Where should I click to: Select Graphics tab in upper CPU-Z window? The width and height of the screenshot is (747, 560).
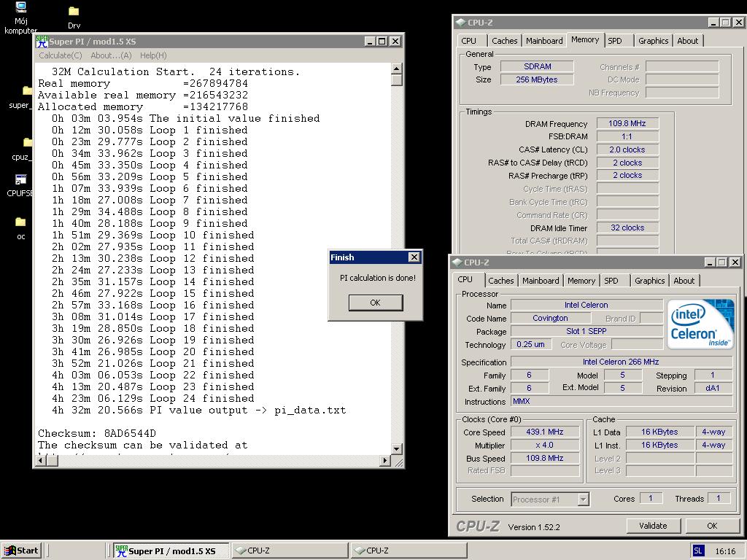click(x=654, y=41)
